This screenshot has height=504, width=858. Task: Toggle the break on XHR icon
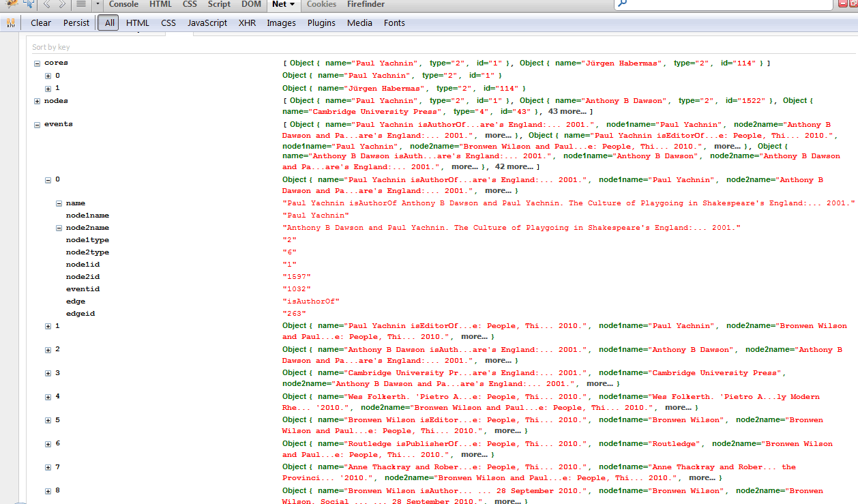(11, 23)
